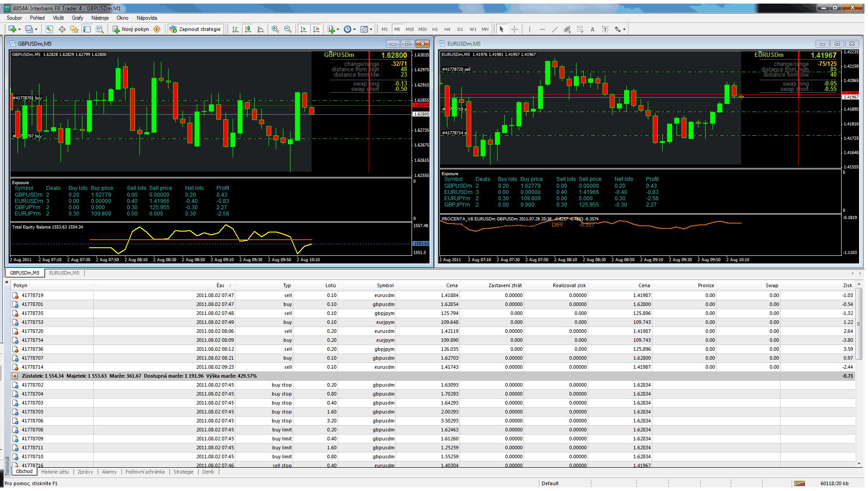Click the Default profile status bar entry
This screenshot has height=491, width=868.
pyautogui.click(x=550, y=483)
